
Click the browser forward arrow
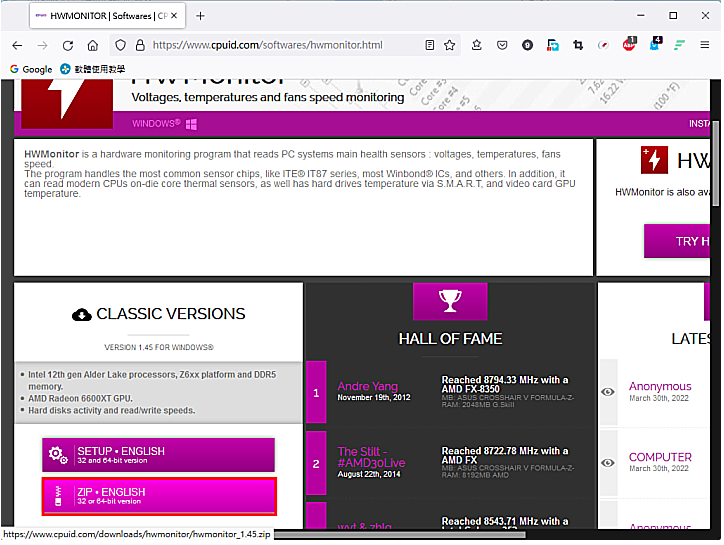pos(42,45)
